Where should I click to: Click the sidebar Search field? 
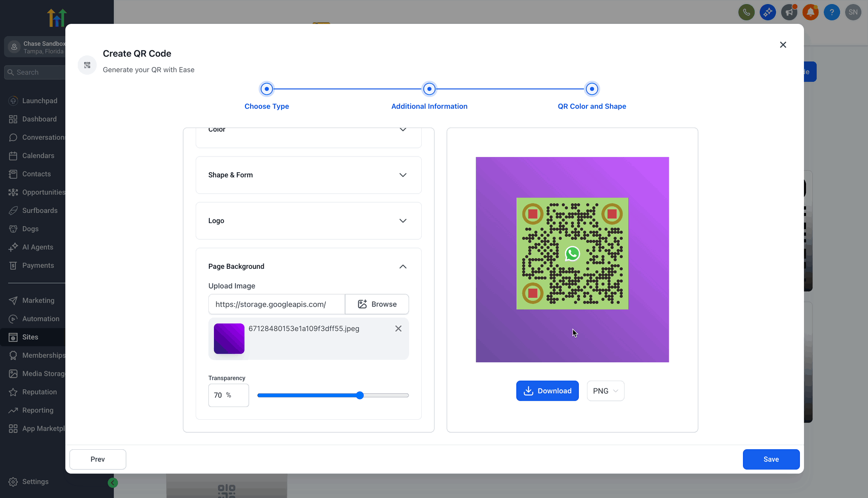[x=35, y=72]
